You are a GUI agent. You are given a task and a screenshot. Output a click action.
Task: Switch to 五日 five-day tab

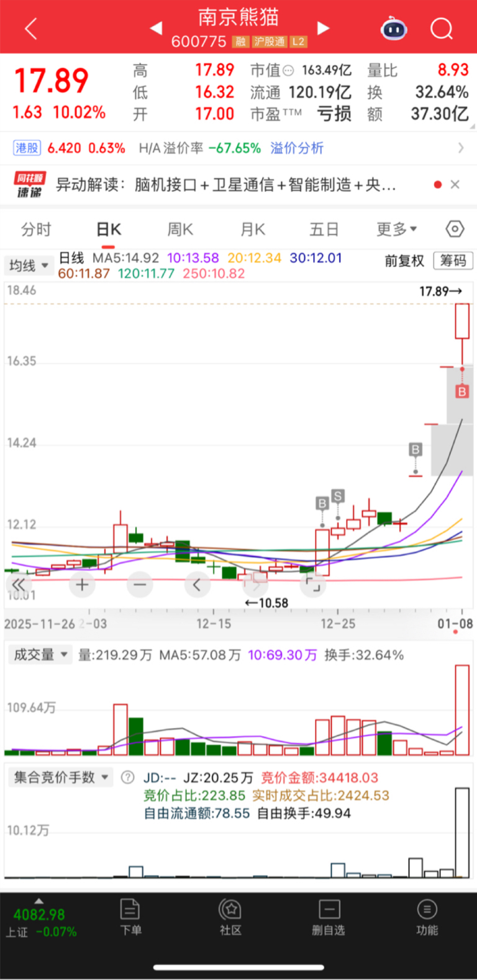pos(324,230)
